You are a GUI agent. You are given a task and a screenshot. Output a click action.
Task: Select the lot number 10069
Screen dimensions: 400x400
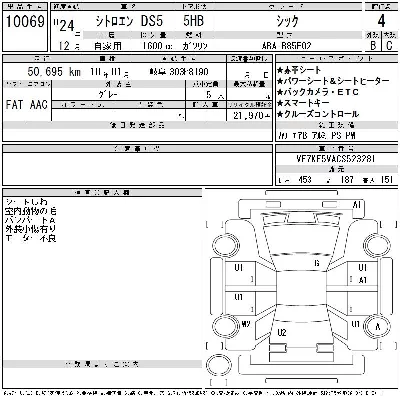[x=25, y=22]
